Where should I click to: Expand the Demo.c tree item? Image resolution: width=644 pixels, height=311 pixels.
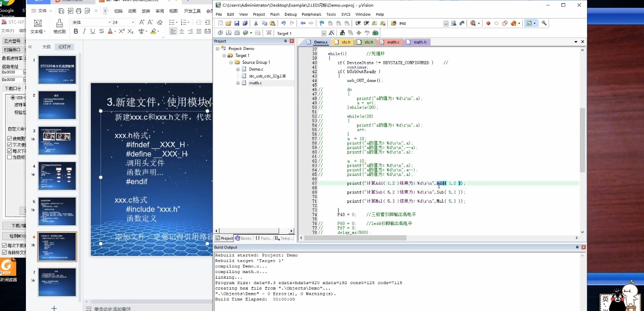(238, 69)
